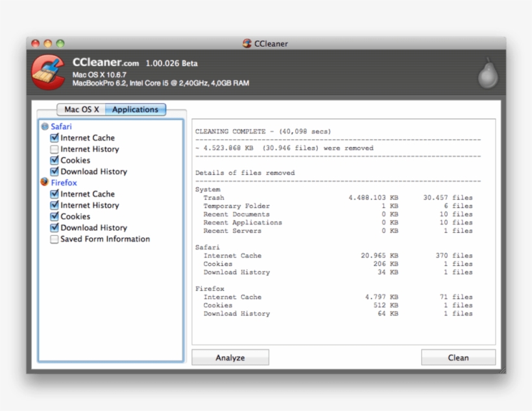Uncheck Safari Cookies
532x411 pixels.
pyautogui.click(x=54, y=160)
